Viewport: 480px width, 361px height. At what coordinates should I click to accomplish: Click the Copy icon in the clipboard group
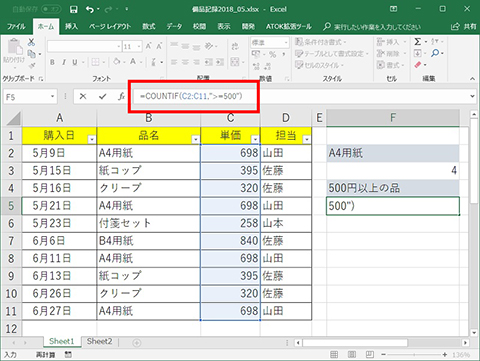click(31, 53)
